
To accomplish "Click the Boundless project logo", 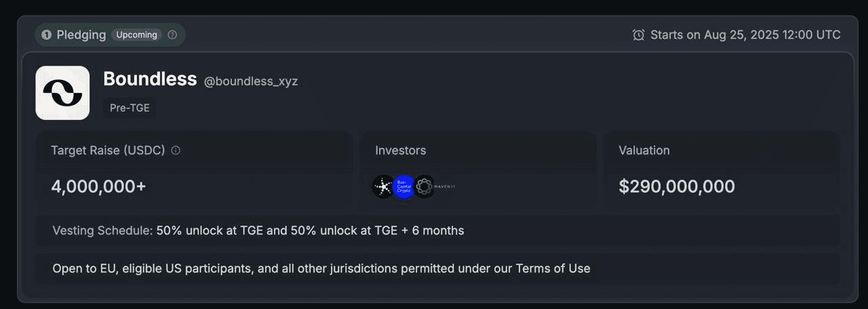I will point(62,93).
